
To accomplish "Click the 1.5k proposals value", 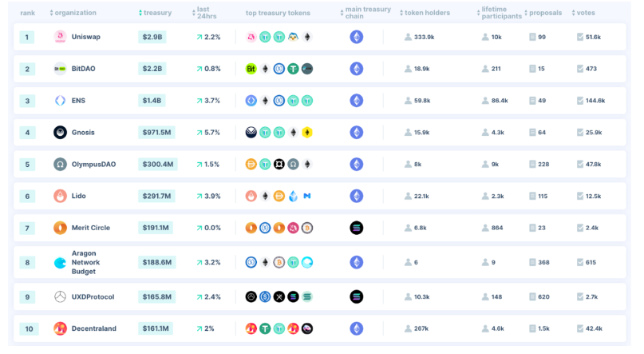I will 543,328.
